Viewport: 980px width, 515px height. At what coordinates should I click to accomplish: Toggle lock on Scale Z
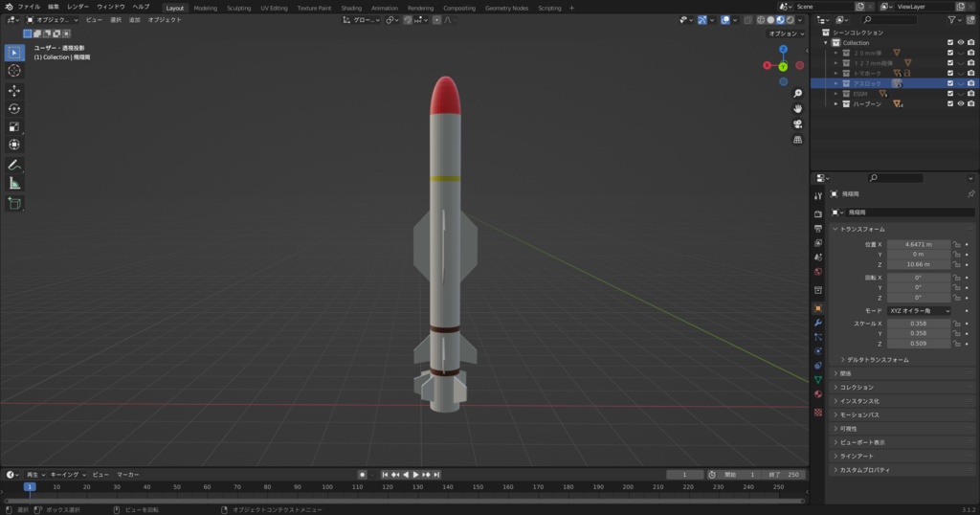coord(956,344)
